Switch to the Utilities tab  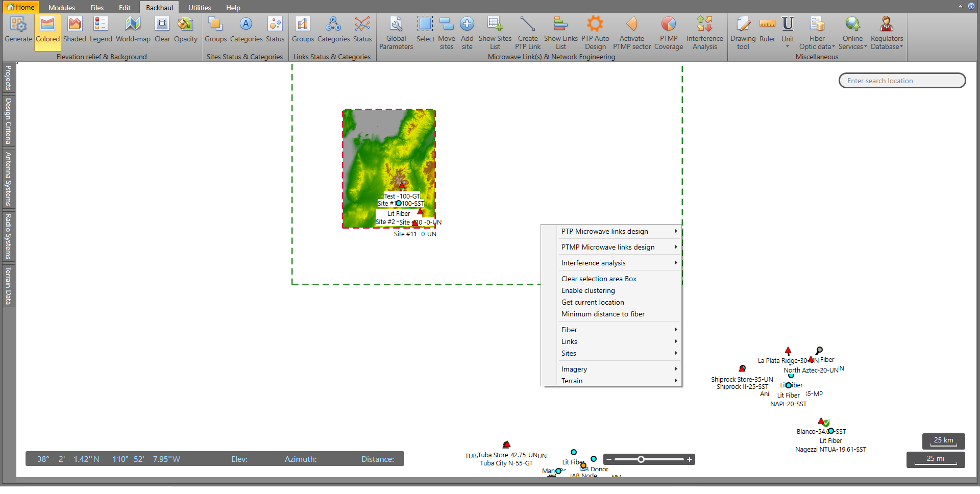199,7
